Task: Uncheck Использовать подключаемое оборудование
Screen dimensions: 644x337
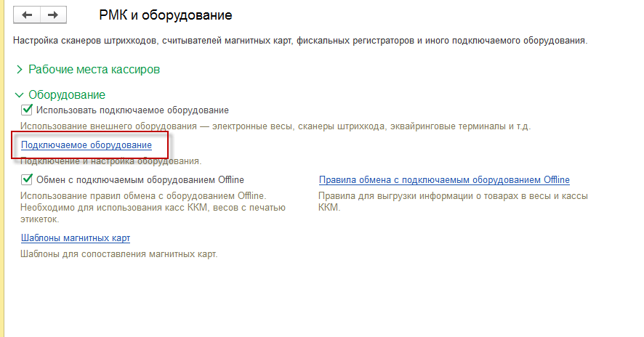Action: [x=27, y=110]
